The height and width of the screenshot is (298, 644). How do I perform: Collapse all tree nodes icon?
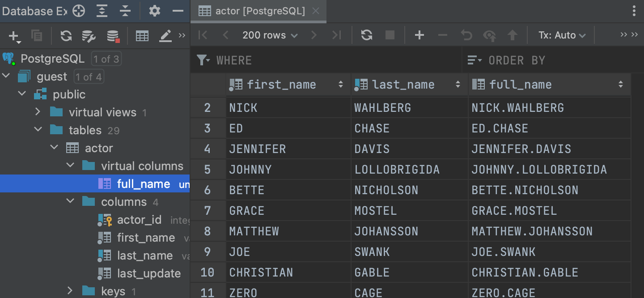(x=125, y=11)
